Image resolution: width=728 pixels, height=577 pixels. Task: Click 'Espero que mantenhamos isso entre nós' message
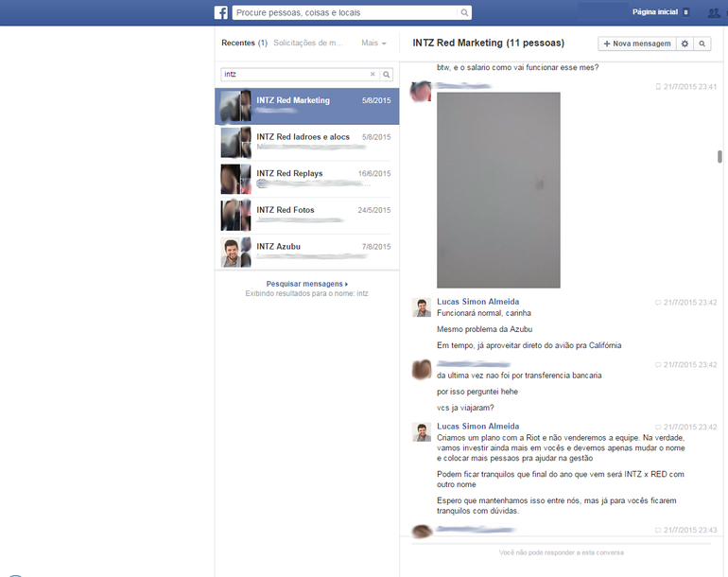[557, 505]
